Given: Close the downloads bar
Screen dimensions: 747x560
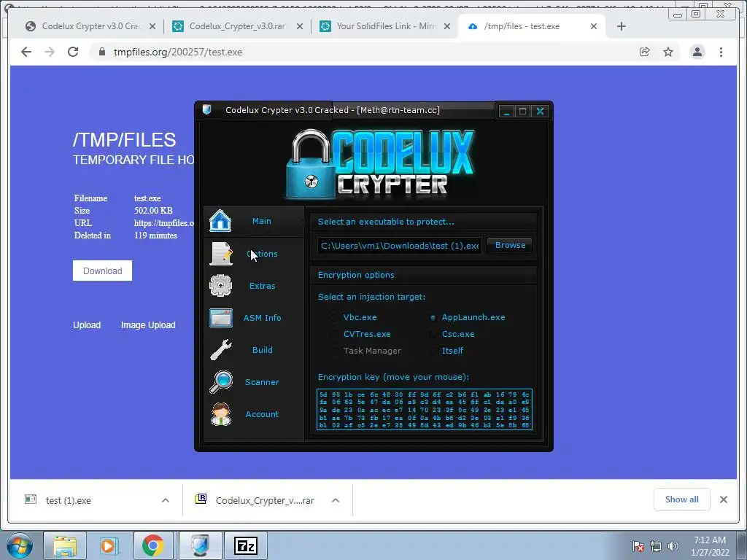Looking at the screenshot, I should (723, 499).
